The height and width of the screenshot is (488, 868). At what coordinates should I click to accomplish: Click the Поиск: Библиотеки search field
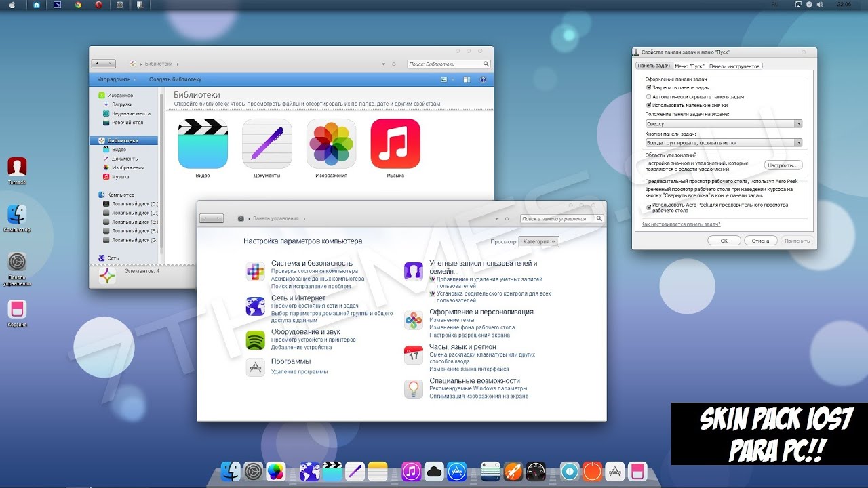(x=448, y=64)
